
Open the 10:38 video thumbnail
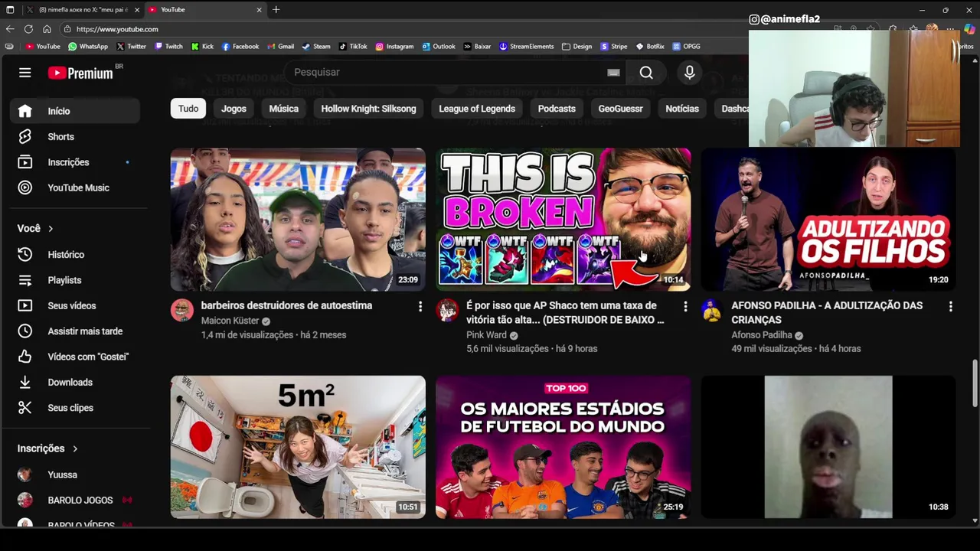tap(828, 447)
